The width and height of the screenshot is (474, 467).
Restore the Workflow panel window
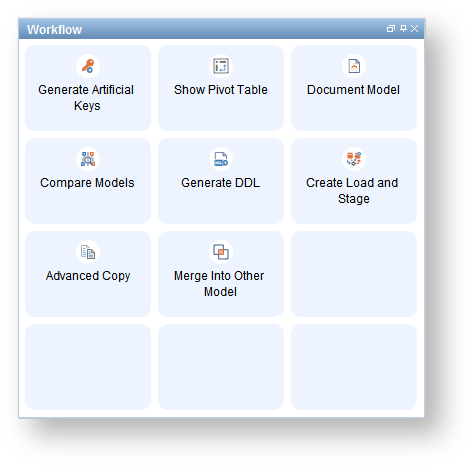391,29
